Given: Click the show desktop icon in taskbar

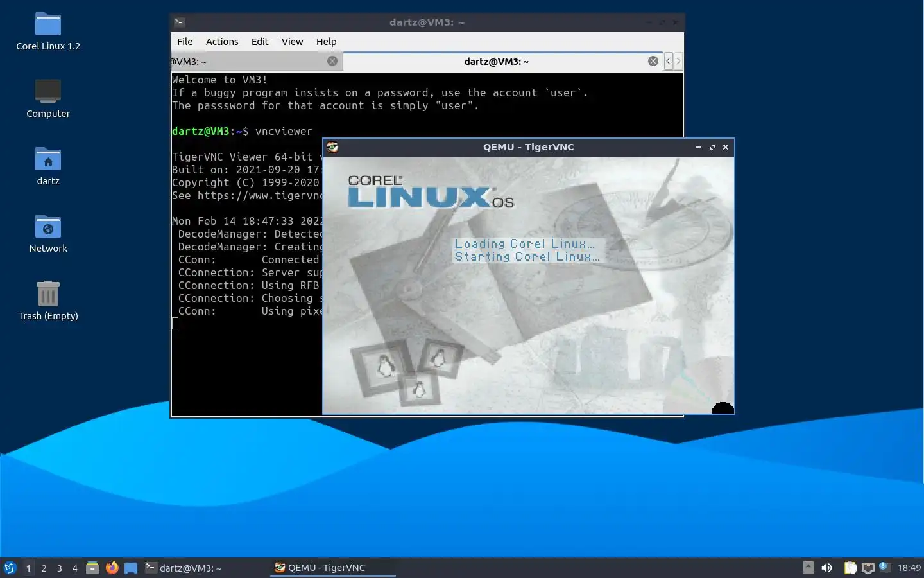Looking at the screenshot, I should point(131,568).
